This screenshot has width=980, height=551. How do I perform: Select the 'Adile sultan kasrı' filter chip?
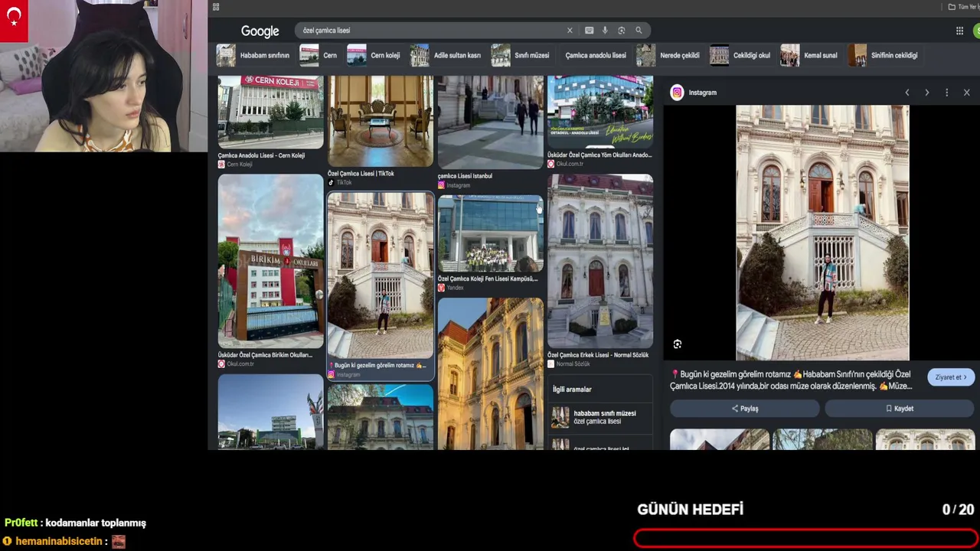[x=447, y=55]
